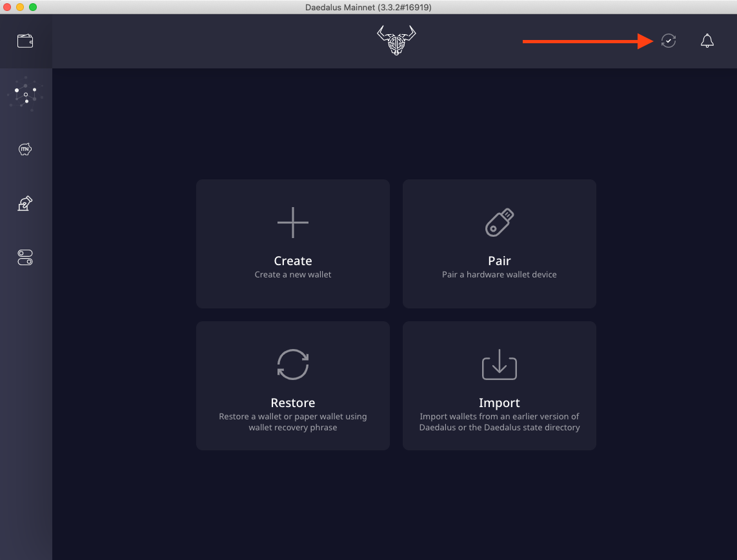737x560 pixels.
Task: Click the 'Pair a hardware wallet device' text
Action: [x=499, y=274]
